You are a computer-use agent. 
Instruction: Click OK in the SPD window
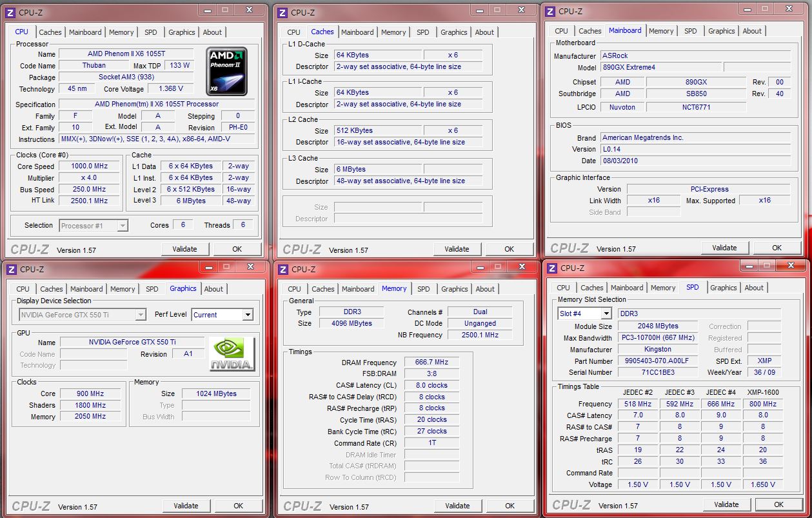click(x=778, y=504)
